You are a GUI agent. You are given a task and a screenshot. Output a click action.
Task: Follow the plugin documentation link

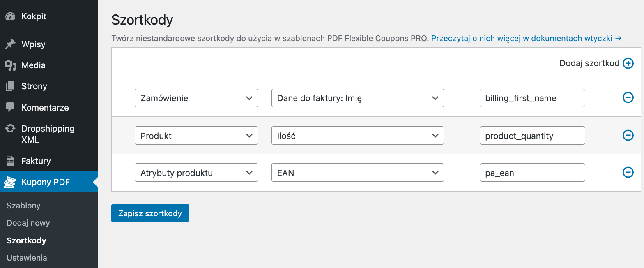[x=526, y=39]
